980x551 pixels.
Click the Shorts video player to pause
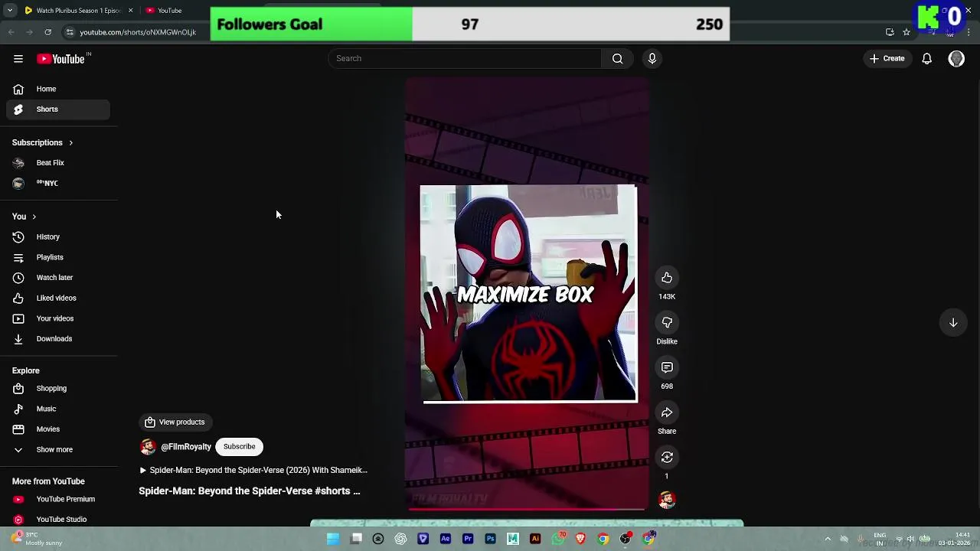[x=527, y=293]
